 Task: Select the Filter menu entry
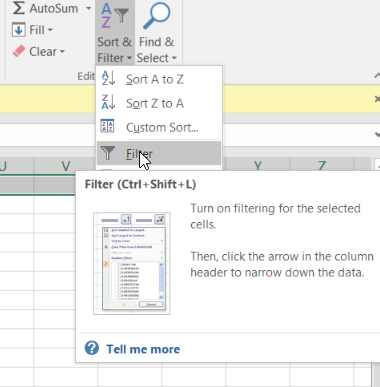[x=159, y=153]
